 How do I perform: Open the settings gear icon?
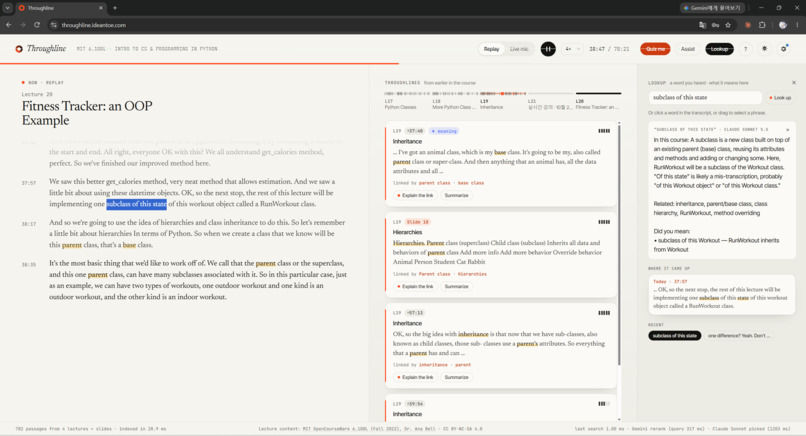783,48
